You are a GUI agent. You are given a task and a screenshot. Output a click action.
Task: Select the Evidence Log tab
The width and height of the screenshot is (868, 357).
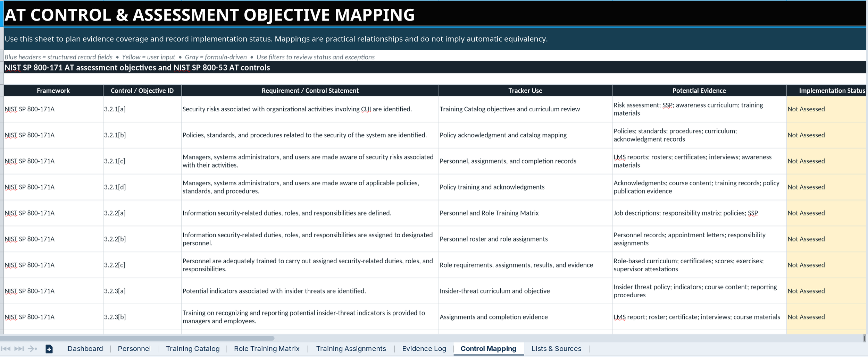point(424,349)
